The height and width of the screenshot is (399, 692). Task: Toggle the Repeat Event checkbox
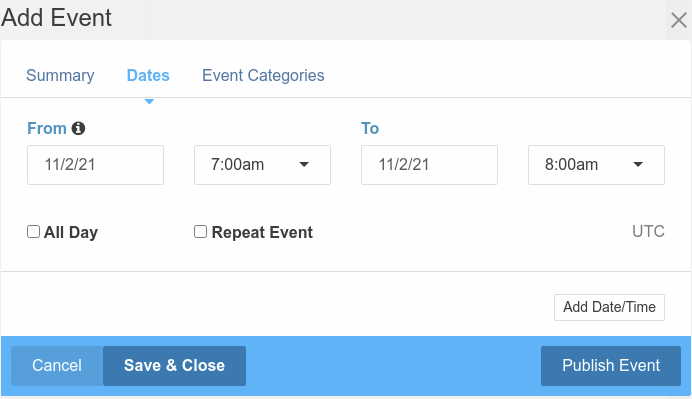click(200, 232)
